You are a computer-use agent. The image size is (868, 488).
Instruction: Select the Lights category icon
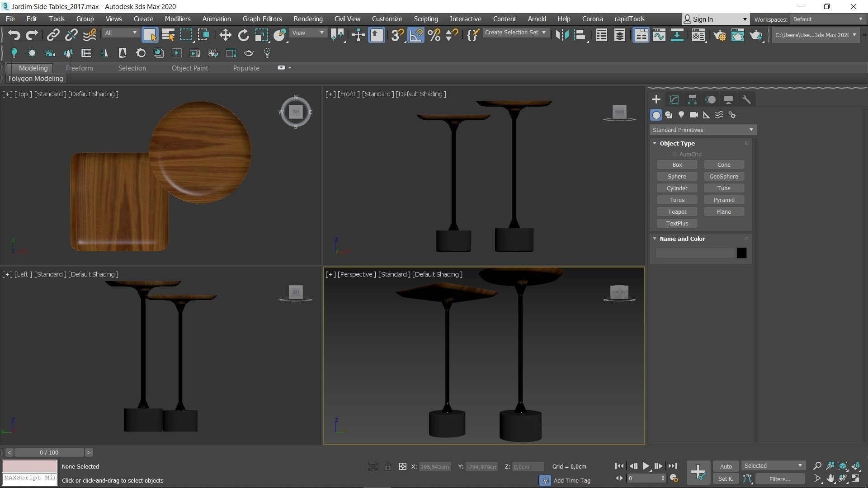click(681, 115)
